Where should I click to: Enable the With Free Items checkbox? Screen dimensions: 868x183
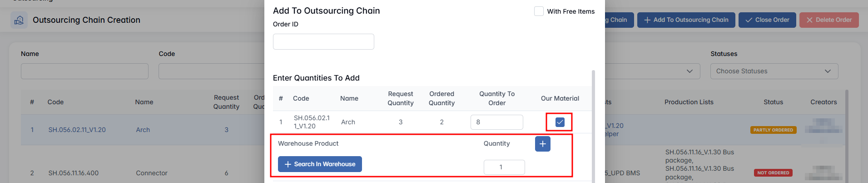click(539, 11)
